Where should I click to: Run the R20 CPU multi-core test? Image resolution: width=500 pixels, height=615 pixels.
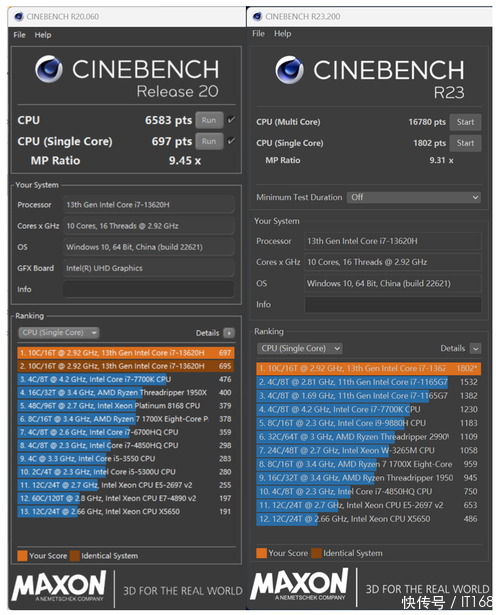(x=209, y=120)
